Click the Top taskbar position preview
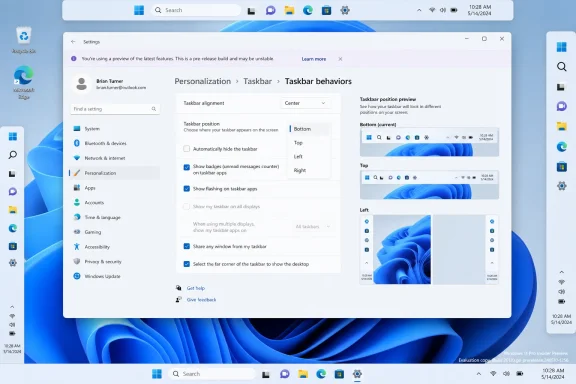The width and height of the screenshot is (576, 384). click(429, 184)
